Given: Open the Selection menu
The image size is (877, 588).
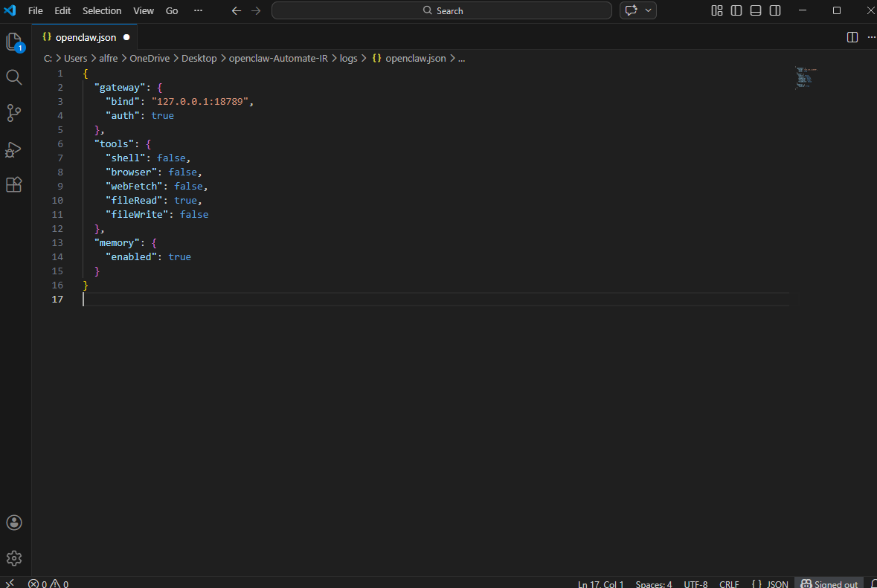Looking at the screenshot, I should coord(102,10).
